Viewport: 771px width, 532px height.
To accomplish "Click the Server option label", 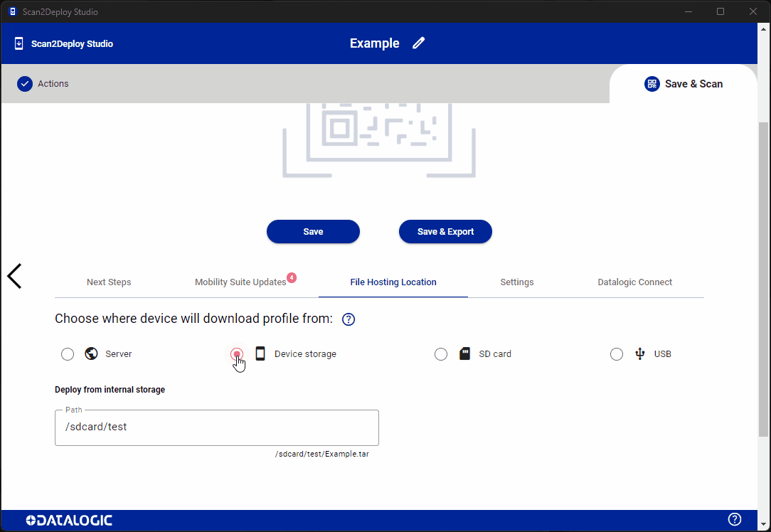I will pyautogui.click(x=119, y=354).
